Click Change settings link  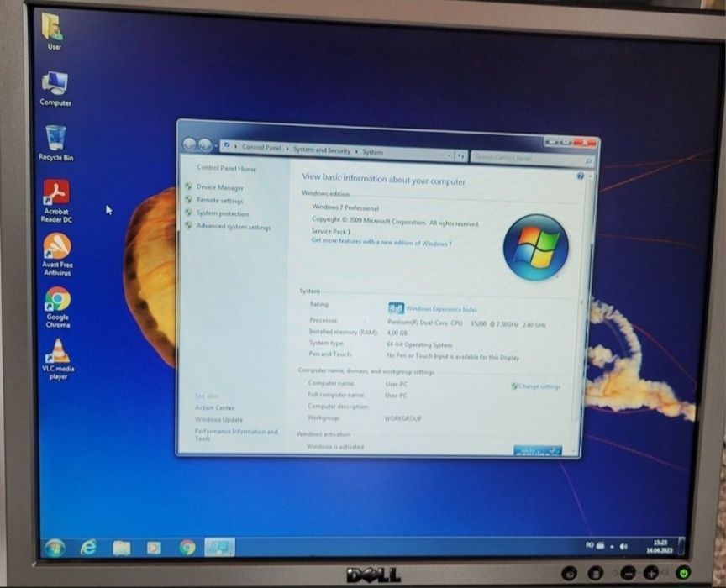[x=539, y=386]
